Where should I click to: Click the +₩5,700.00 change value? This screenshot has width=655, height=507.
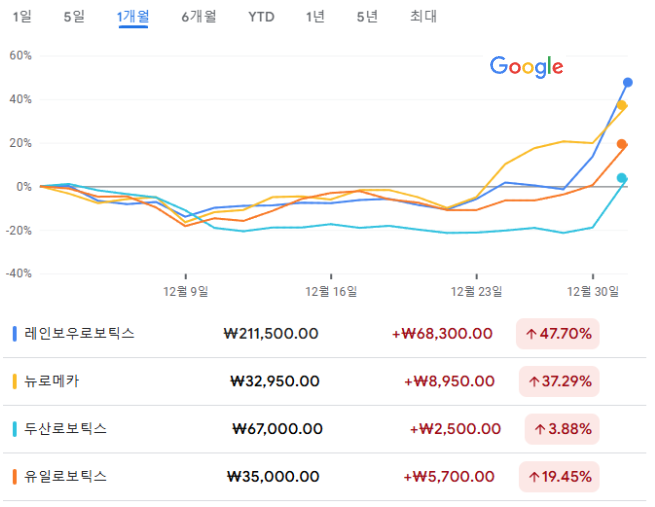coord(449,477)
